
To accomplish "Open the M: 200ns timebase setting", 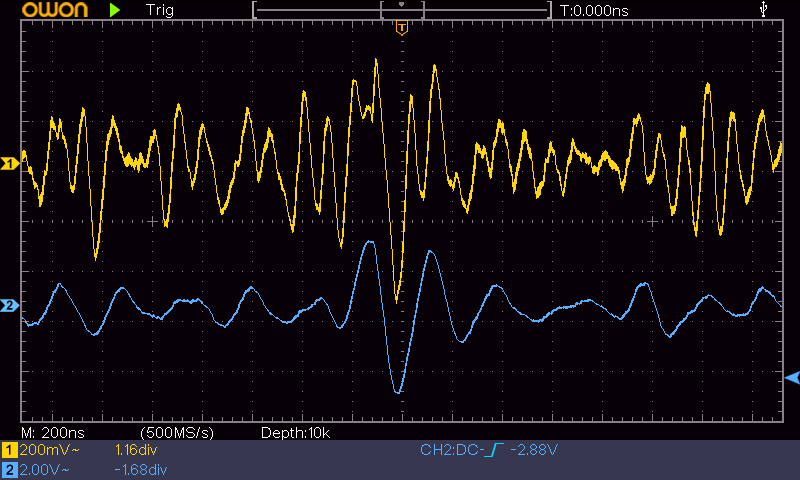I will pyautogui.click(x=53, y=432).
